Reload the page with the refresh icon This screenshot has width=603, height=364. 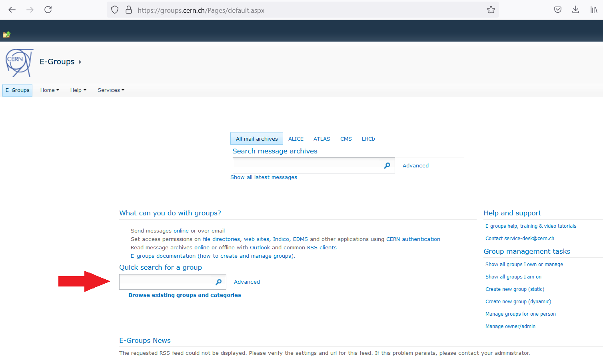48,10
